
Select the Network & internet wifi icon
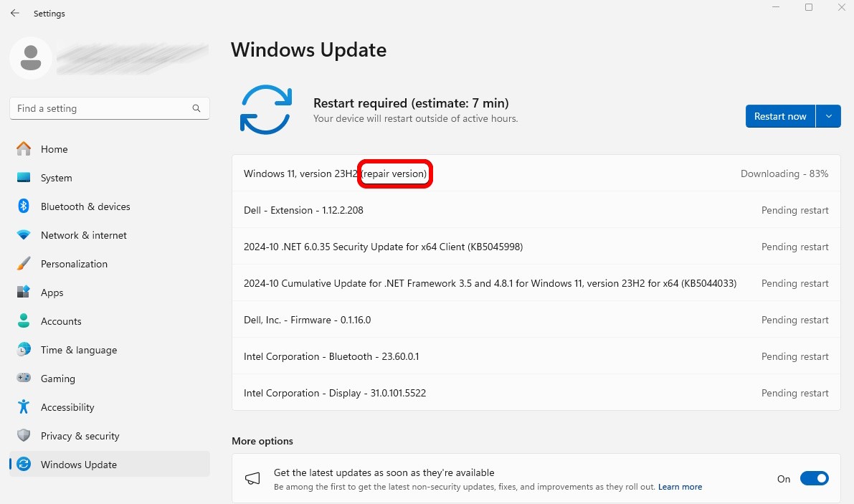[24, 235]
